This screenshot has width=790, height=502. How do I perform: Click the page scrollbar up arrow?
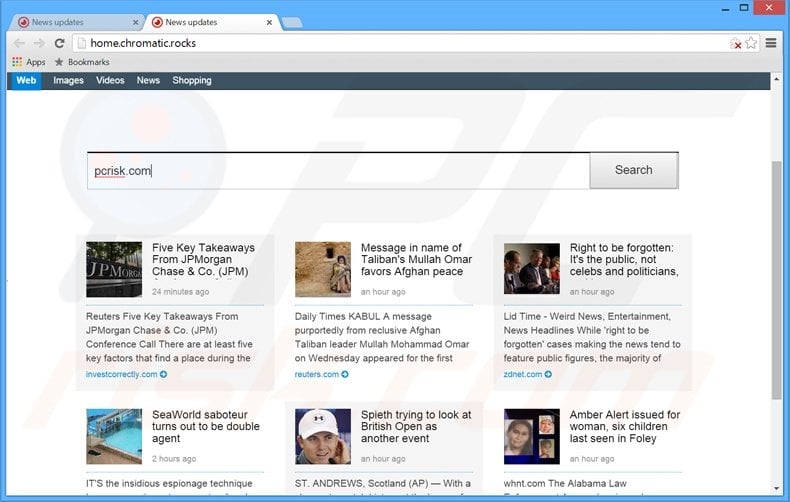(x=776, y=80)
